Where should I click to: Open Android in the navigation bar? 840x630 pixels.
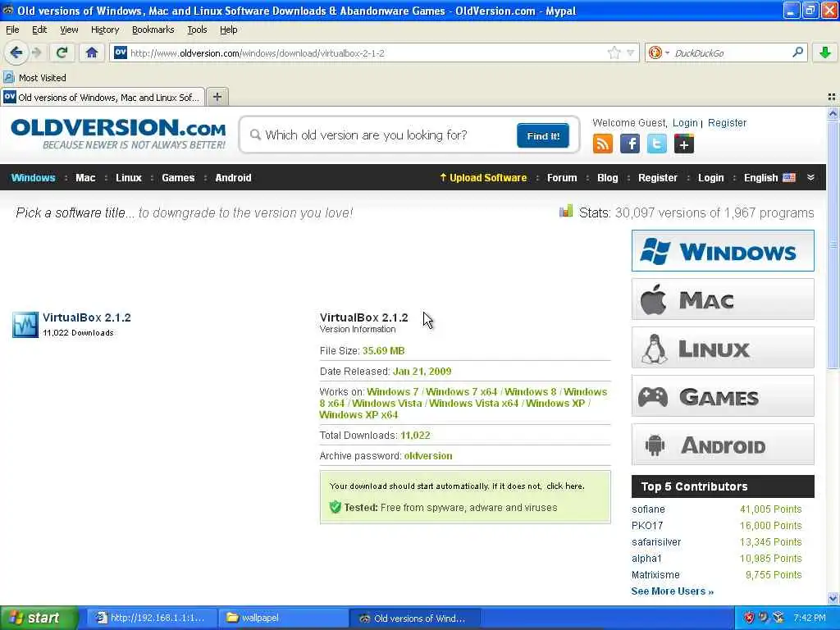point(233,177)
